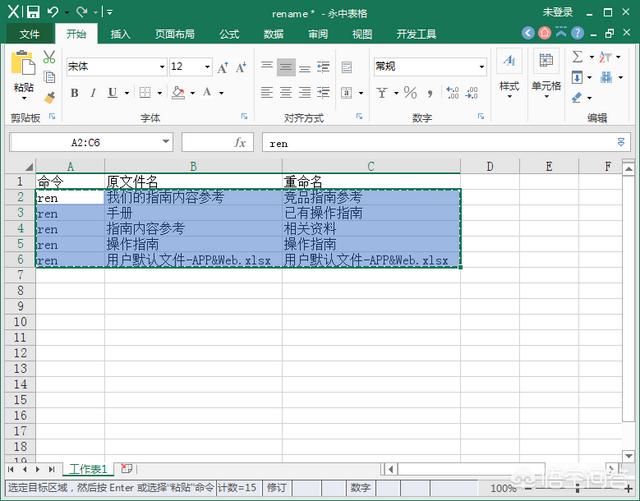Click the Undo arrow icon
Viewport: 640px width, 501px height.
[x=53, y=12]
